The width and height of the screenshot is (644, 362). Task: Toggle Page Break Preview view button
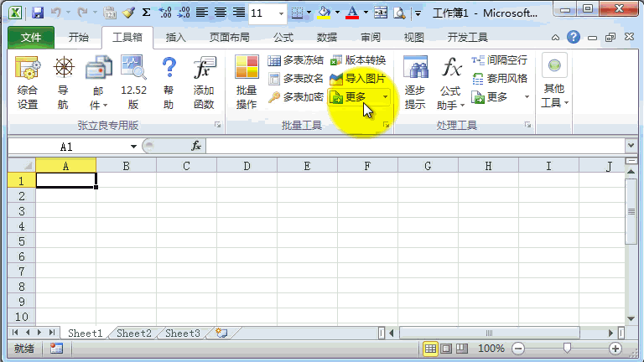point(462,349)
